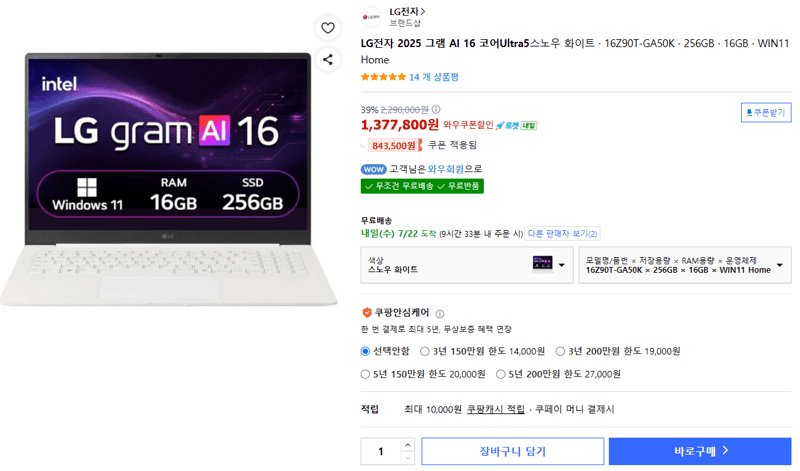Click the WOW membership badge
This screenshot has width=800, height=471.
click(373, 169)
